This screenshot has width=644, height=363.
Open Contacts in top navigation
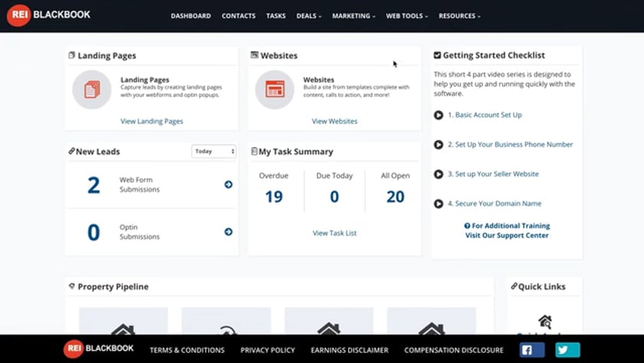click(x=238, y=16)
